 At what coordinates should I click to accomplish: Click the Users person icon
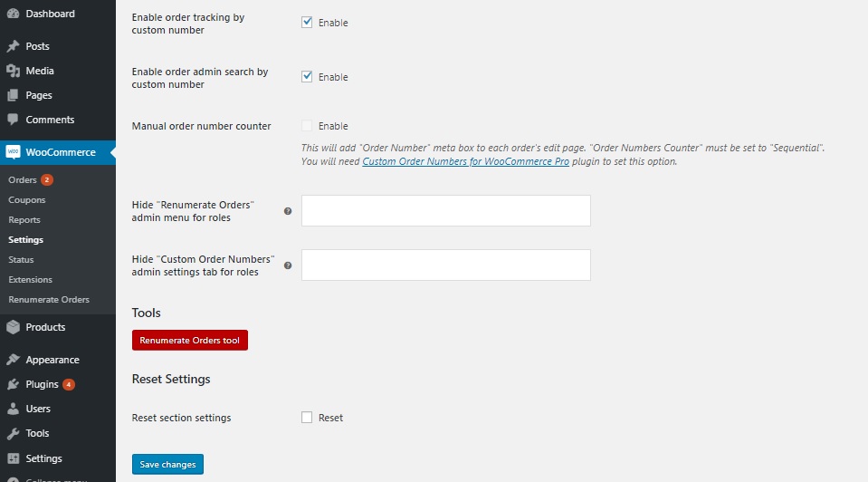point(13,409)
